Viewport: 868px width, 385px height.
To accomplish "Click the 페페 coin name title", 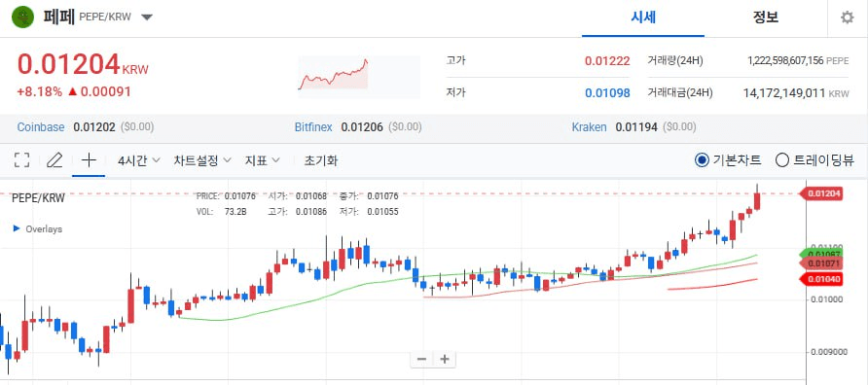I will click(58, 17).
